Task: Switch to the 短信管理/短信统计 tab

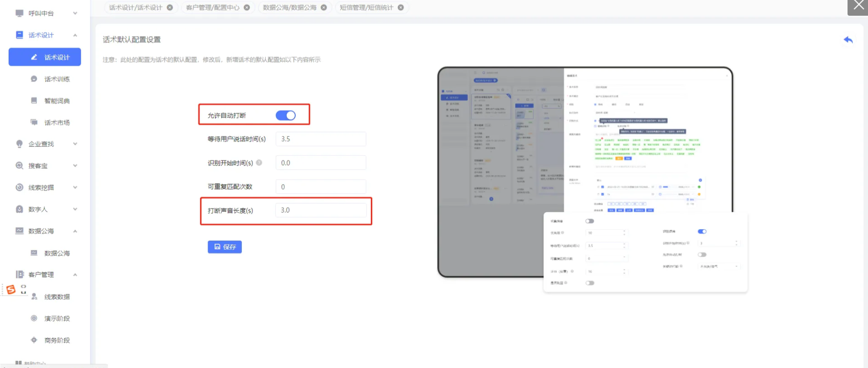Action: tap(366, 8)
